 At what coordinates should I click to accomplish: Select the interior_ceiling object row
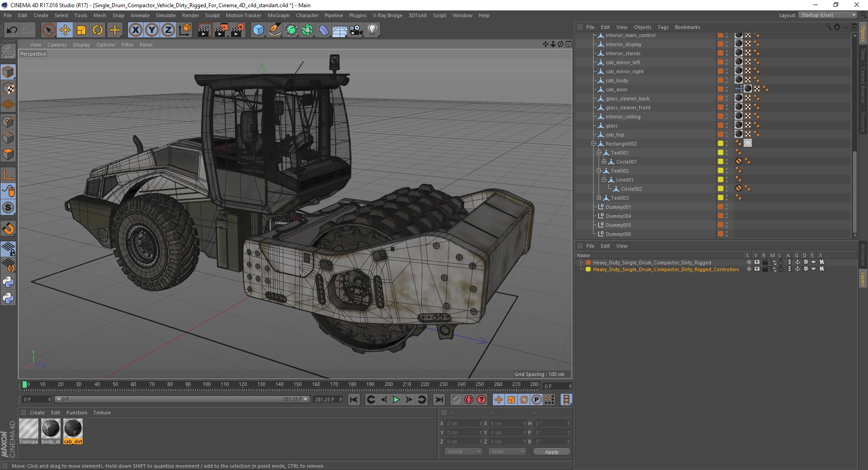[623, 117]
